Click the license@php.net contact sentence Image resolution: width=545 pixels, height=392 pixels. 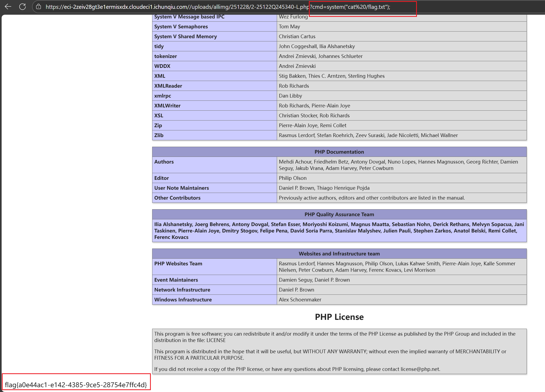pos(297,369)
